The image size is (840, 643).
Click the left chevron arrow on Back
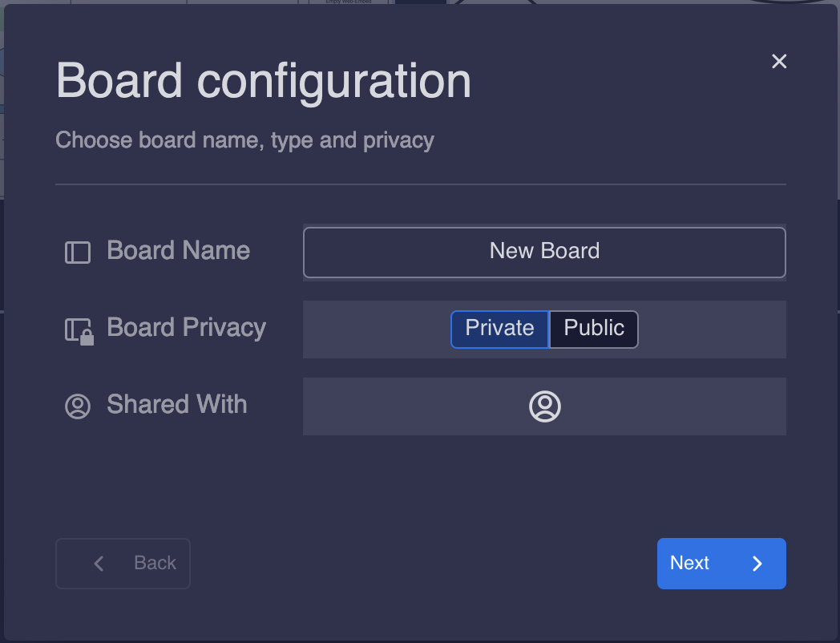pos(99,564)
